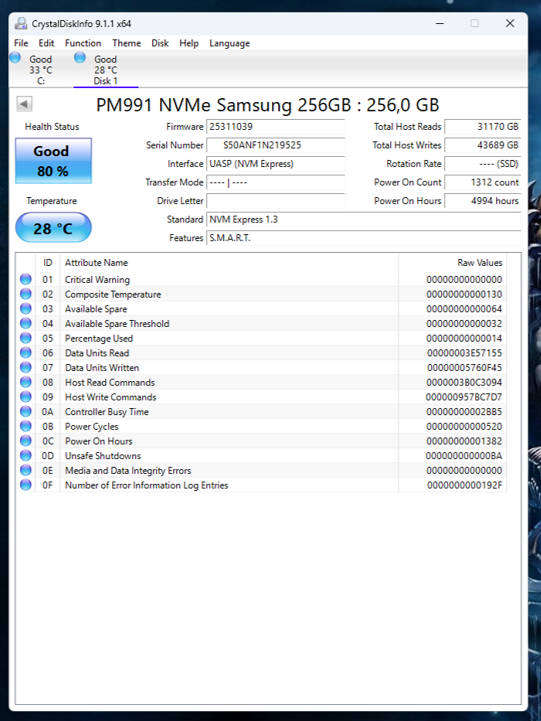
Task: Click the empty Drive Letter field
Action: (x=276, y=200)
